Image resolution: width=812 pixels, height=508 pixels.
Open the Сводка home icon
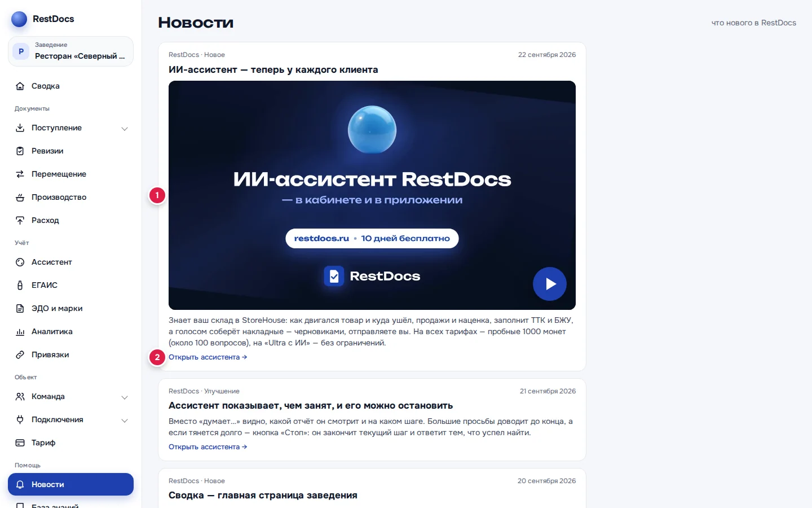pyautogui.click(x=20, y=86)
